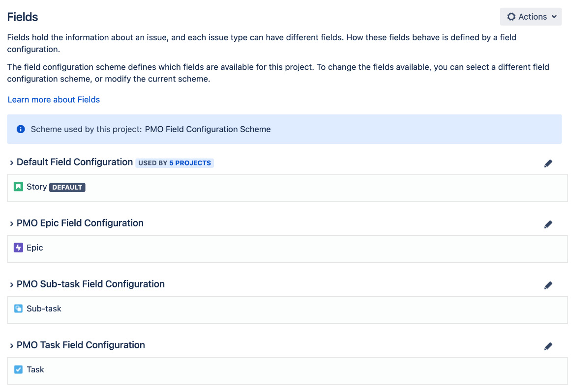572x392 pixels.
Task: Click the DEFAULT badge beside Story
Action: [67, 187]
